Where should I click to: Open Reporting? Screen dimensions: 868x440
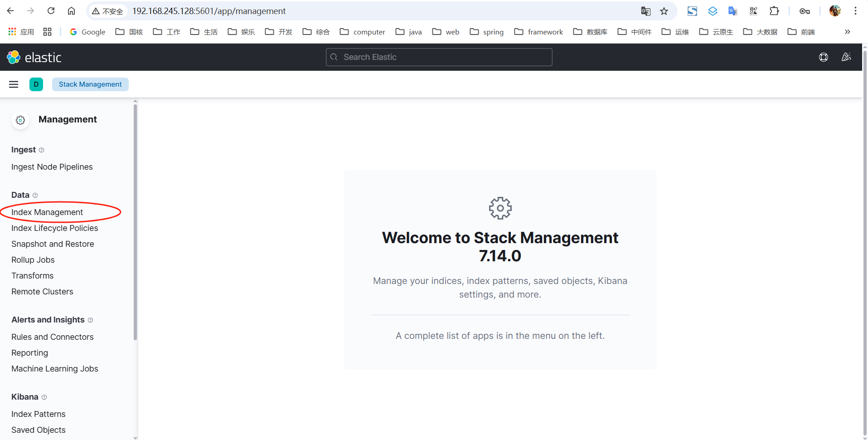coord(30,353)
